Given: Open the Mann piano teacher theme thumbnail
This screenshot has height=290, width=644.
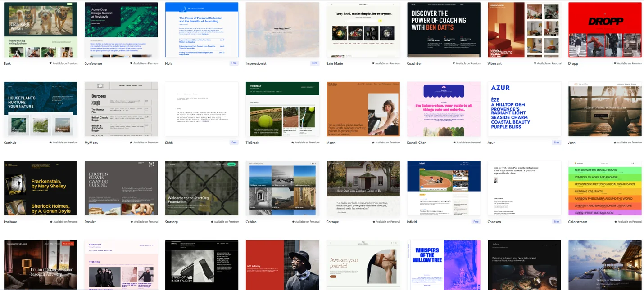Looking at the screenshot, I should click(x=363, y=109).
